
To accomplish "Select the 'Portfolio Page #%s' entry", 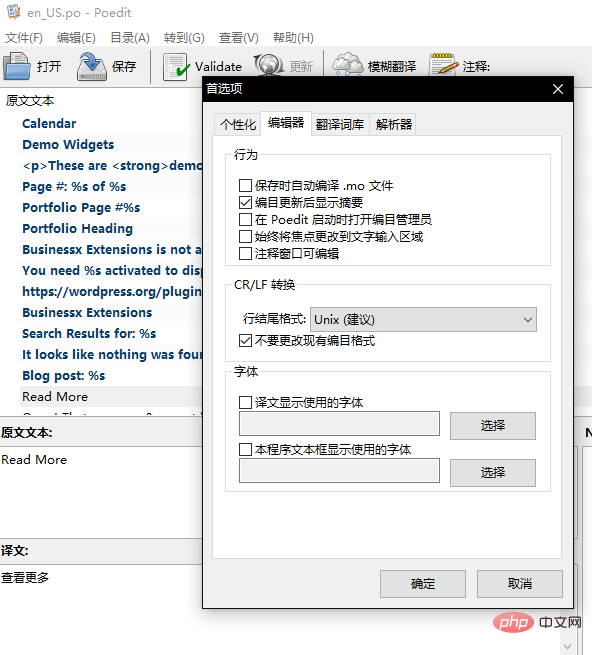I will 81,208.
